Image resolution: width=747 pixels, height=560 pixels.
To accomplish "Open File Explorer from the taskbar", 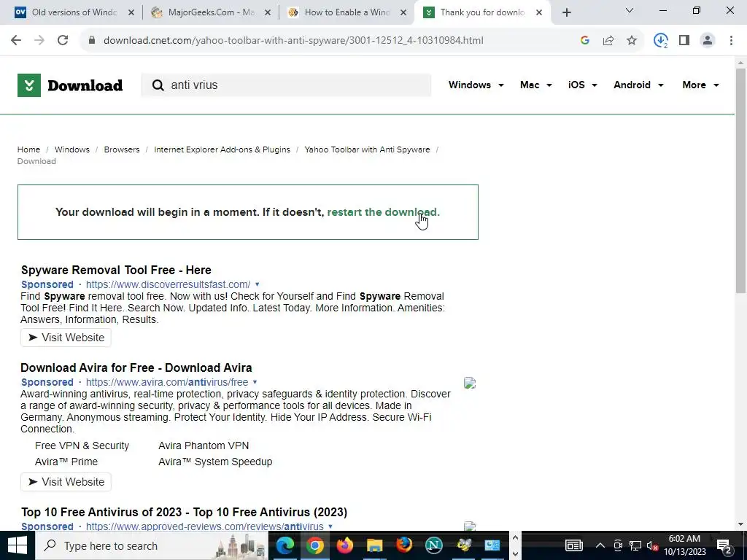I will [x=374, y=545].
